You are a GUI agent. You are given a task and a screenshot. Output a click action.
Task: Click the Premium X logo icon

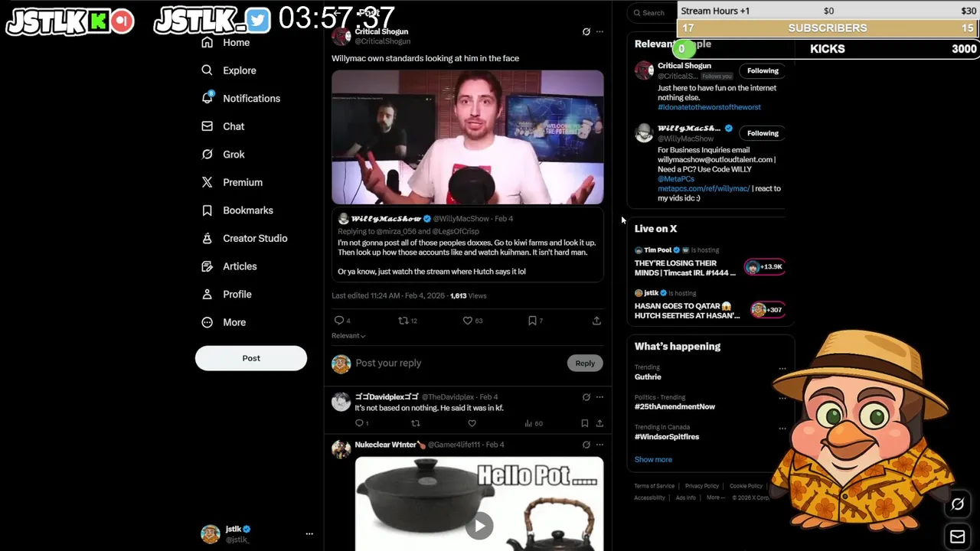(x=207, y=182)
